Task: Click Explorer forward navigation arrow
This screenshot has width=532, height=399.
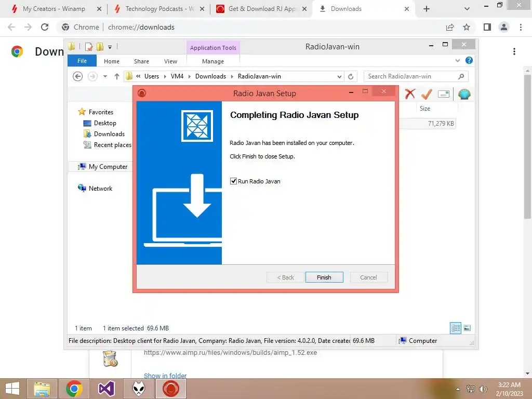Action: [x=92, y=76]
